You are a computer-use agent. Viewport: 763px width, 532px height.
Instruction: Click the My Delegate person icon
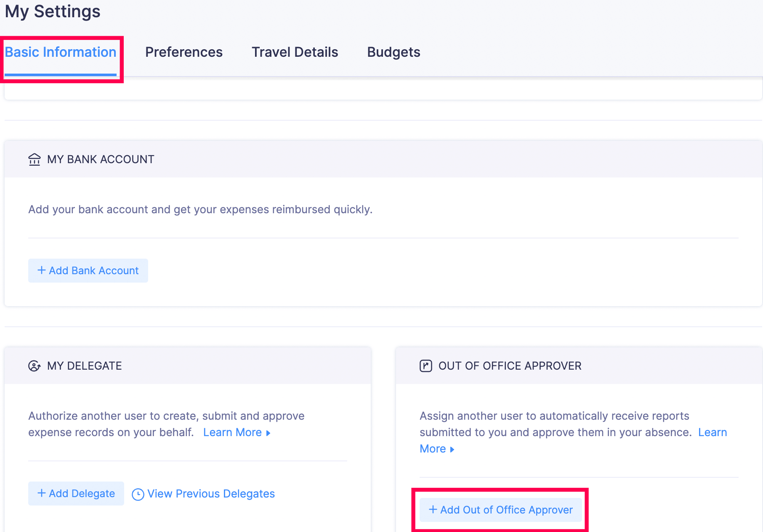(35, 366)
